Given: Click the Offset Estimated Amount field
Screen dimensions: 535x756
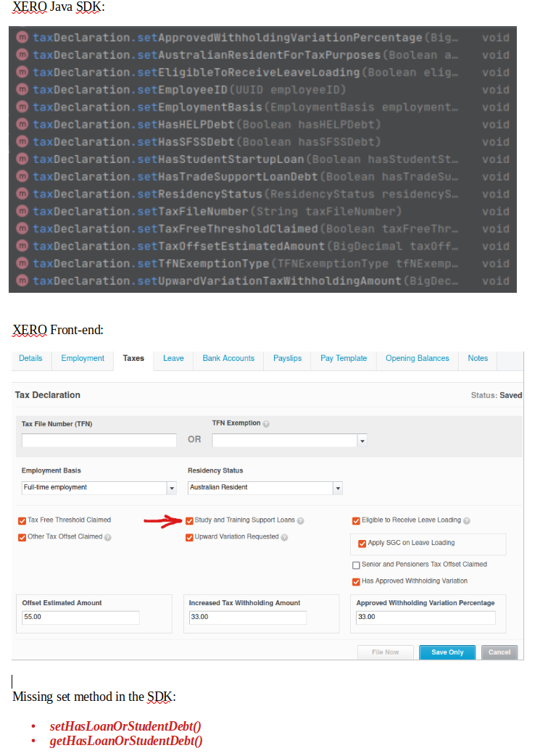Looking at the screenshot, I should (80, 617).
